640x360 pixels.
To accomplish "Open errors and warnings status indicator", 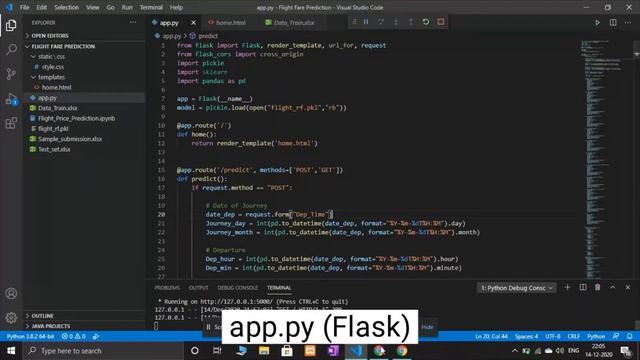I will click(x=73, y=336).
